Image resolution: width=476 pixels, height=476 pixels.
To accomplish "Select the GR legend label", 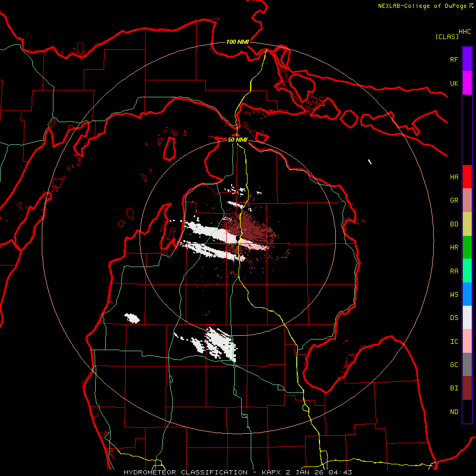I will 454,200.
